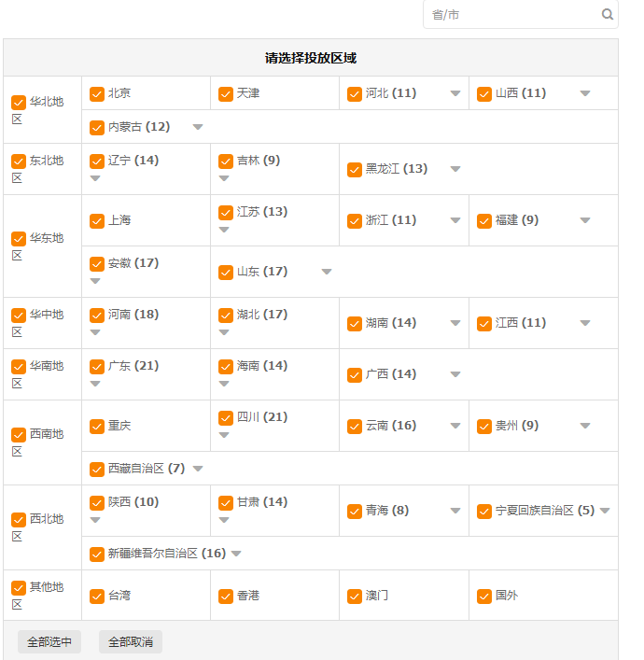Uncheck the 华北地区 region checkbox
The height and width of the screenshot is (660, 644).
pos(19,103)
